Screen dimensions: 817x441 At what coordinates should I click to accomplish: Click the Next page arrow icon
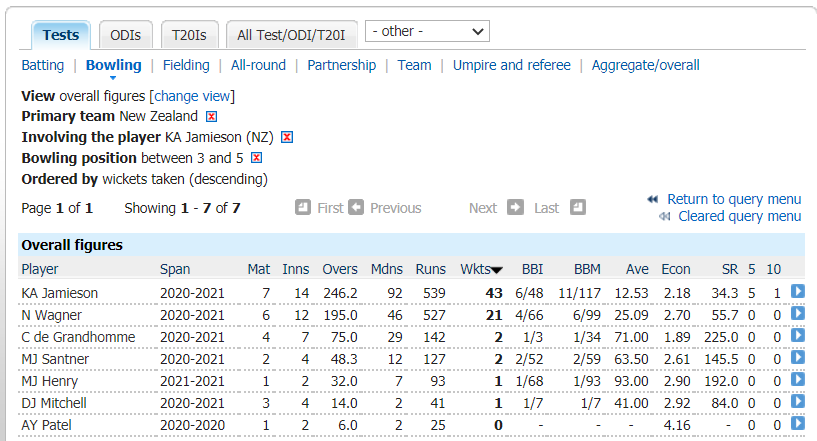pyautogui.click(x=515, y=208)
